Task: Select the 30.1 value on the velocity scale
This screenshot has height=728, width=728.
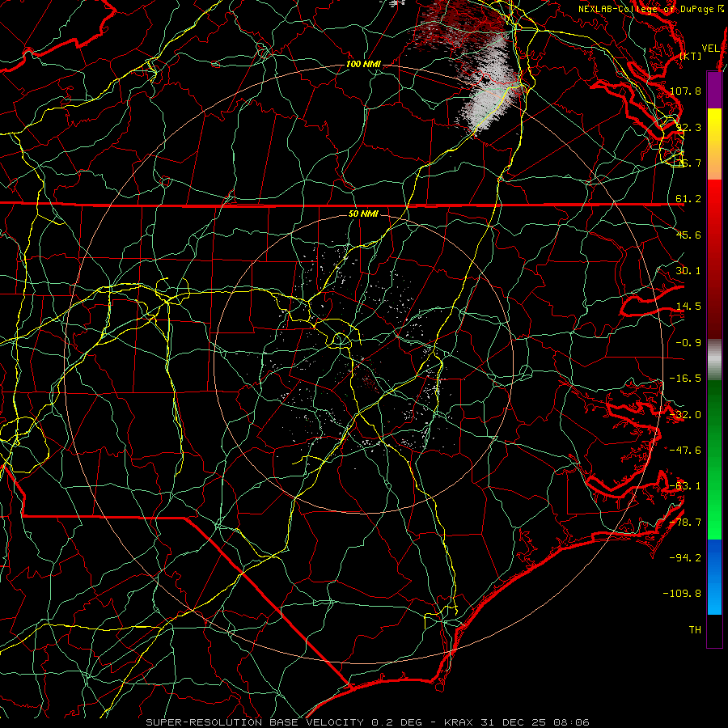Action: 688,271
